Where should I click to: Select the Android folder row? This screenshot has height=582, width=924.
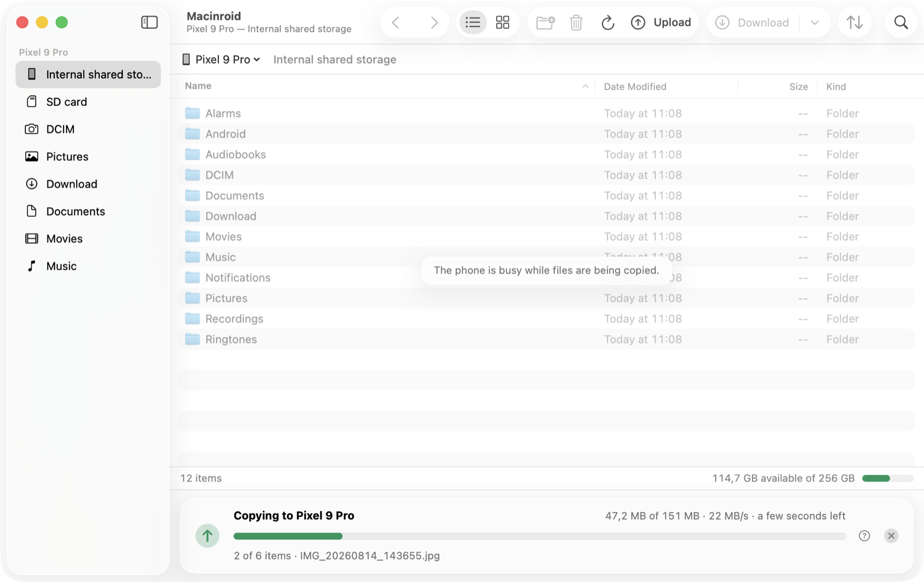546,134
